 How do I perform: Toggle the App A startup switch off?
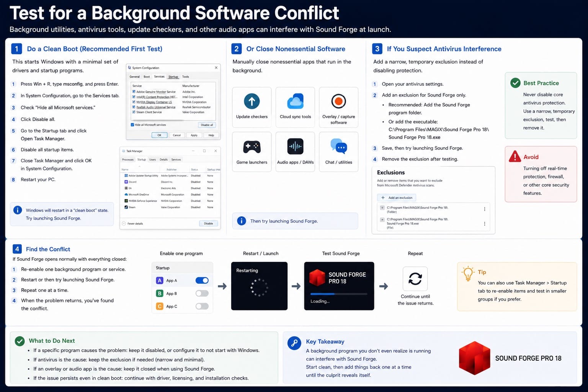click(x=202, y=281)
